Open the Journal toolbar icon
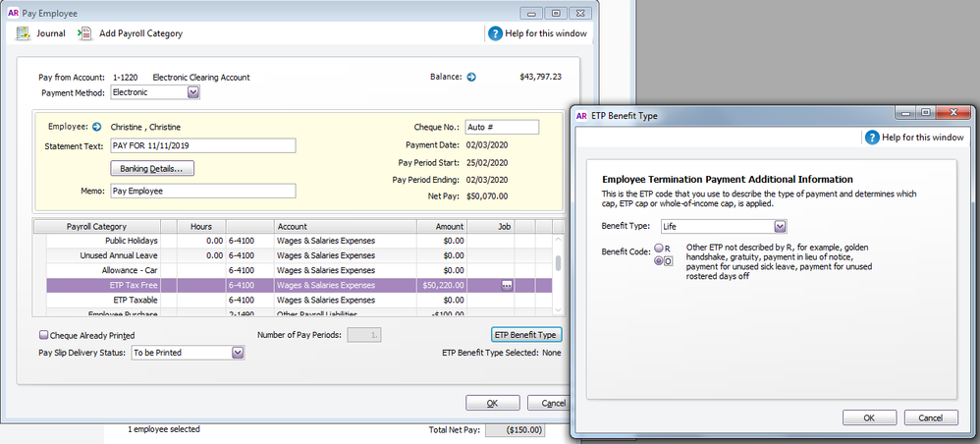980x444 pixels. click(x=23, y=33)
